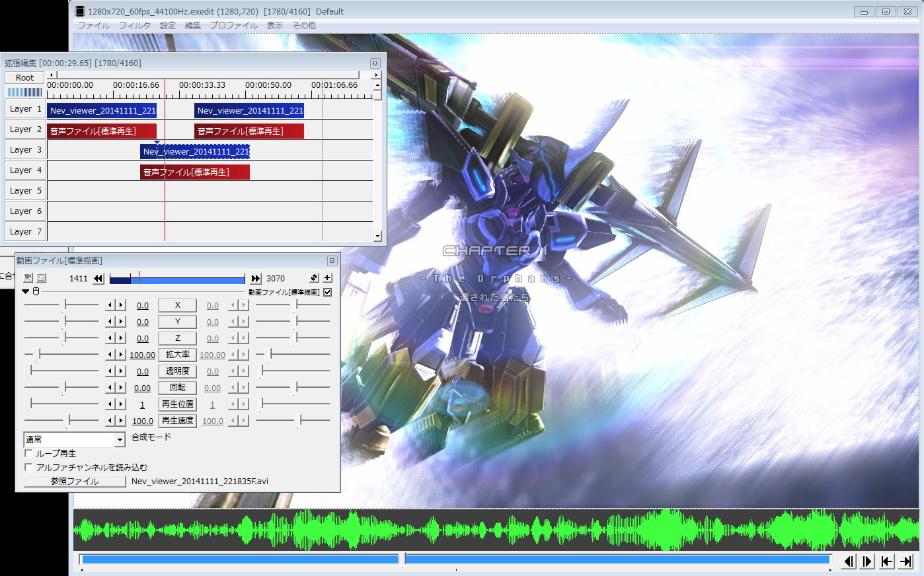The width and height of the screenshot is (924, 576).
Task: Open the ファイル menu
Action: coord(94,26)
